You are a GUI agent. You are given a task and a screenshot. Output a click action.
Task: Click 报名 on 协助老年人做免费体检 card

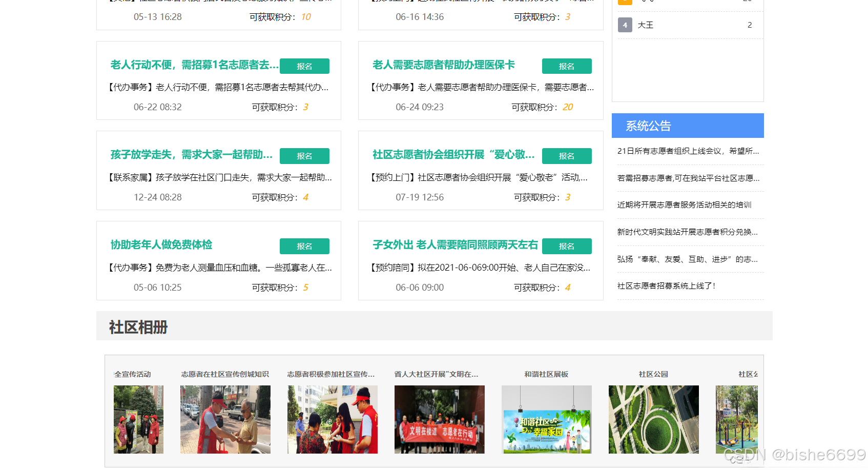point(304,246)
